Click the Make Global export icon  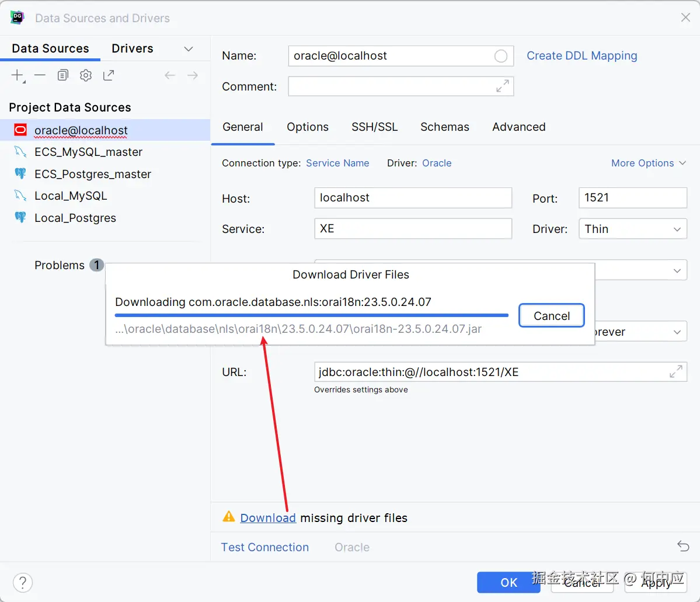(x=109, y=75)
